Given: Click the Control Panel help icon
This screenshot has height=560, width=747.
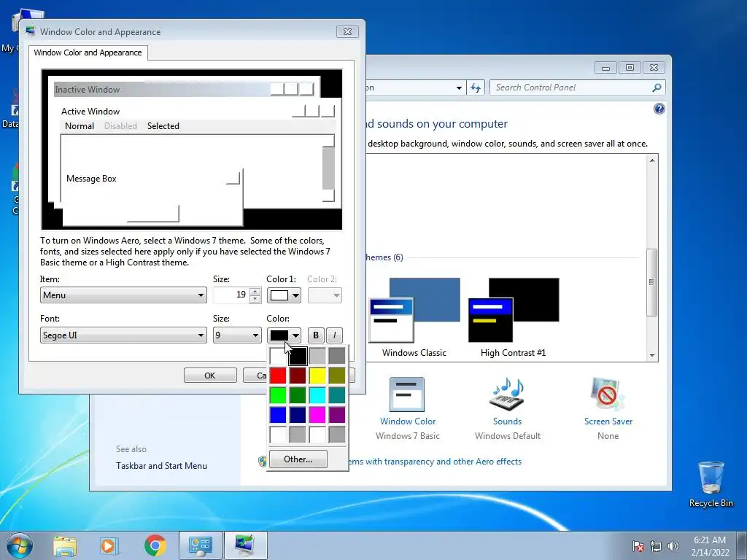Looking at the screenshot, I should [x=659, y=109].
